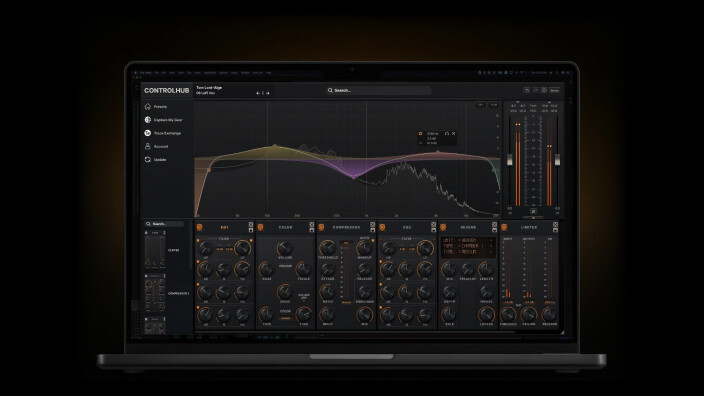The width and height of the screenshot is (704, 396).
Task: Toggle EQ1 HP filter enable square
Action: [198, 241]
